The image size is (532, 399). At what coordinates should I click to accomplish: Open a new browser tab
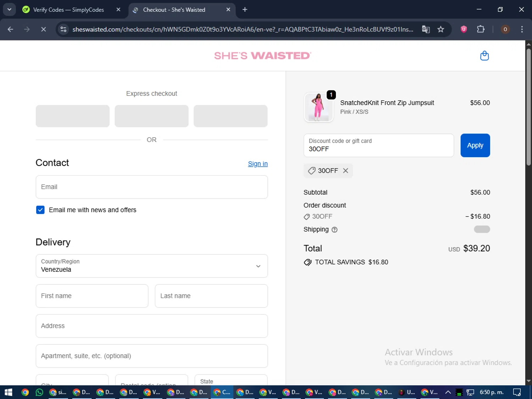pyautogui.click(x=245, y=10)
